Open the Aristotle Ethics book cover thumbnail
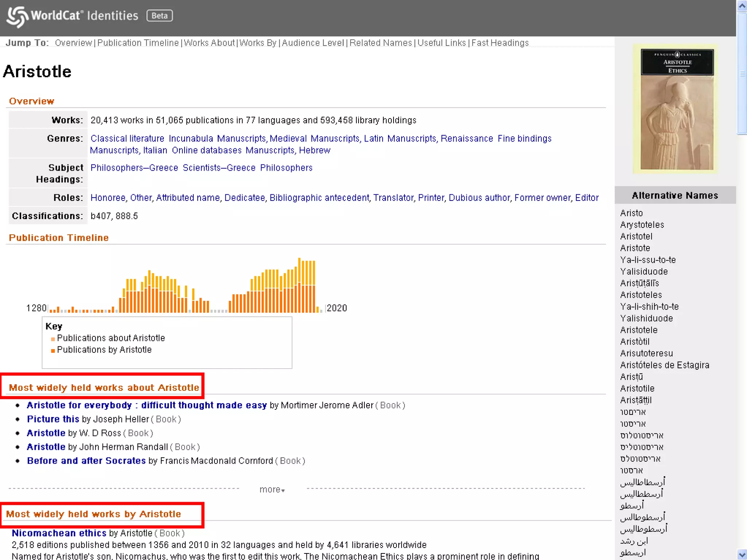747x560 pixels. tap(677, 109)
